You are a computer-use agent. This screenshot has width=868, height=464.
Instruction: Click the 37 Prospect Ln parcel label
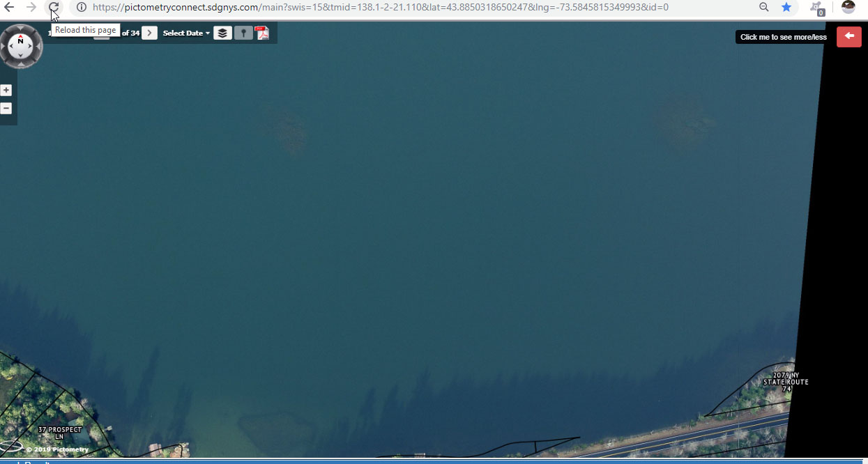click(60, 433)
